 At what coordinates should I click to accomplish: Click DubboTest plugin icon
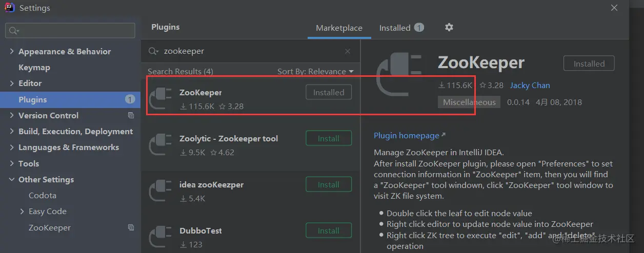click(x=160, y=237)
